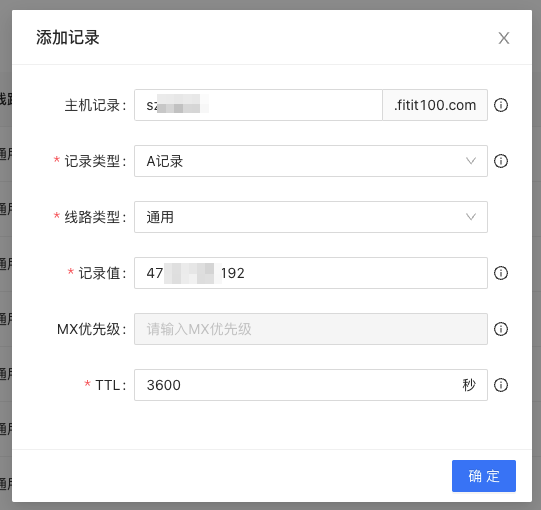The height and width of the screenshot is (510, 541).
Task: Open the 记录类型 dropdown showing A记录
Action: (x=311, y=161)
